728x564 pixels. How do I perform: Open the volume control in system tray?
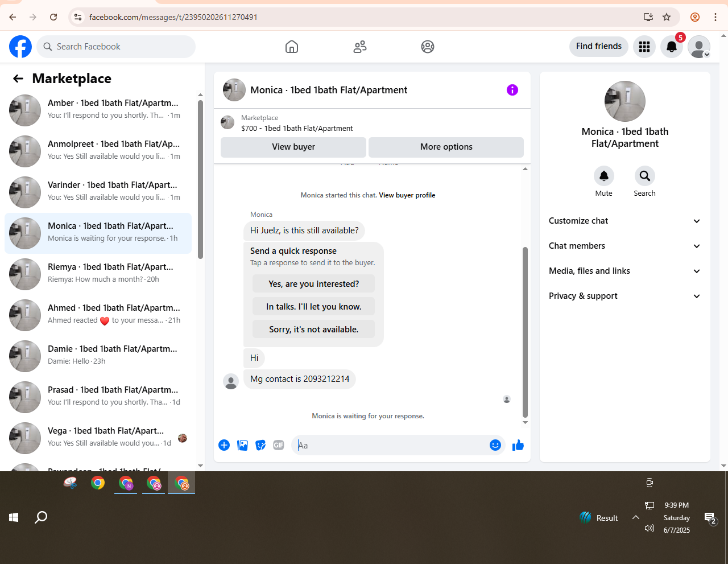(650, 529)
